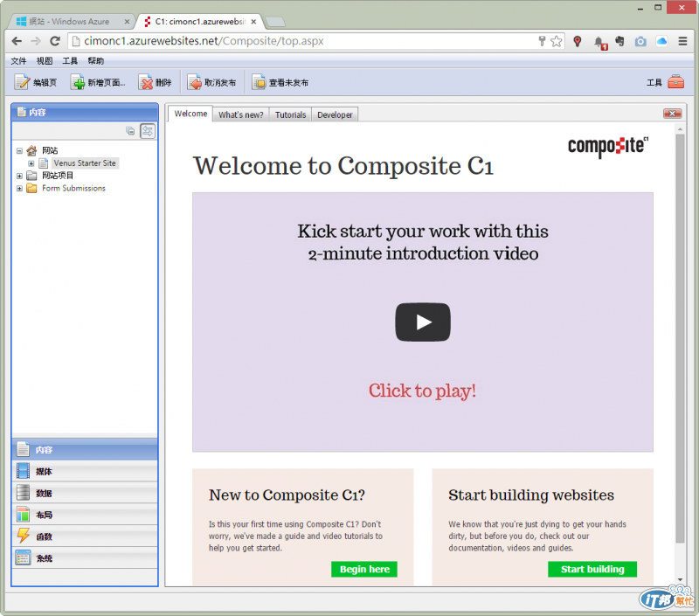The width and height of the screenshot is (699, 616).
Task: Click the Add New Page plus icon
Action: click(x=78, y=82)
